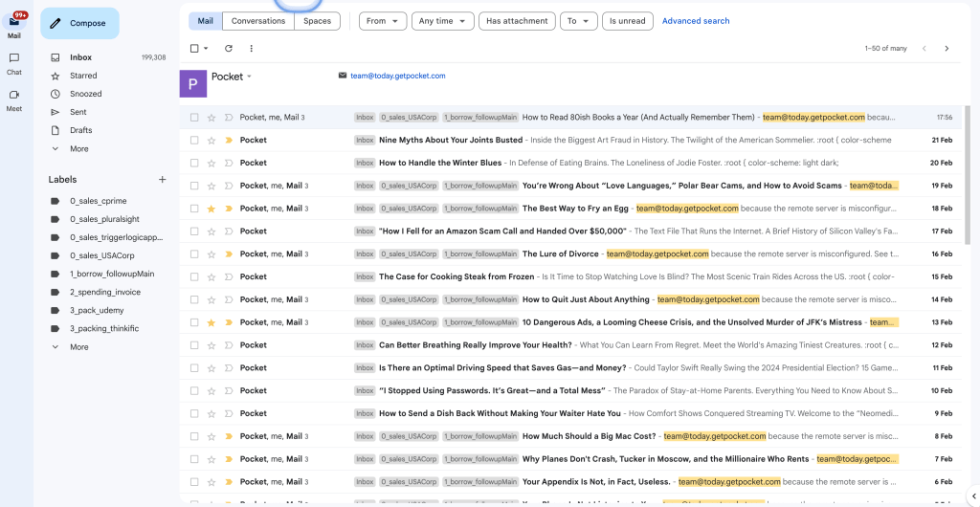Click the team@today.getpocket.com address link
Screen dimensions: 980x507
click(397, 77)
